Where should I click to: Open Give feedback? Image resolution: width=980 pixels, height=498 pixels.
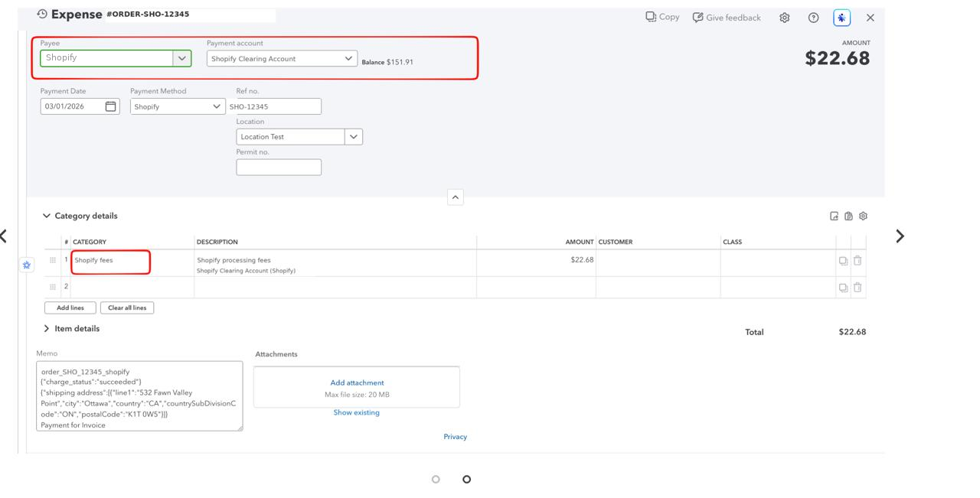[x=727, y=17]
